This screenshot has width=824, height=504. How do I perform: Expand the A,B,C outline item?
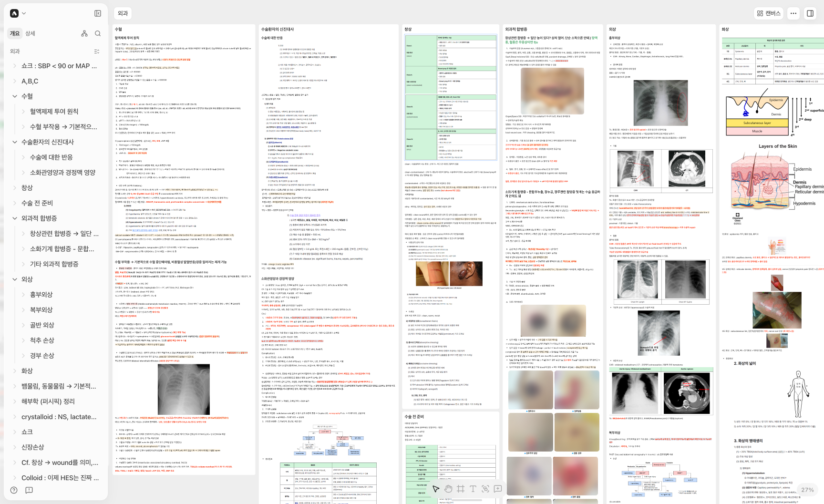coord(15,81)
